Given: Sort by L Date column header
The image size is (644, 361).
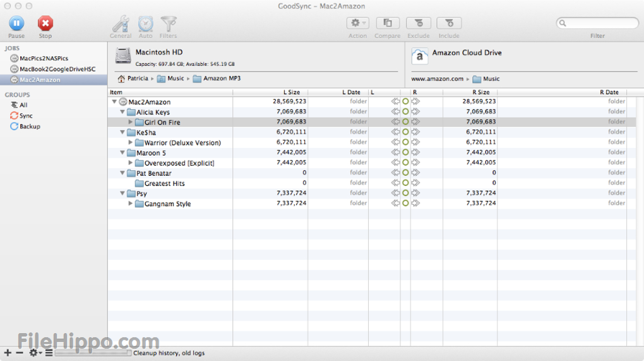Looking at the screenshot, I should tap(338, 92).
